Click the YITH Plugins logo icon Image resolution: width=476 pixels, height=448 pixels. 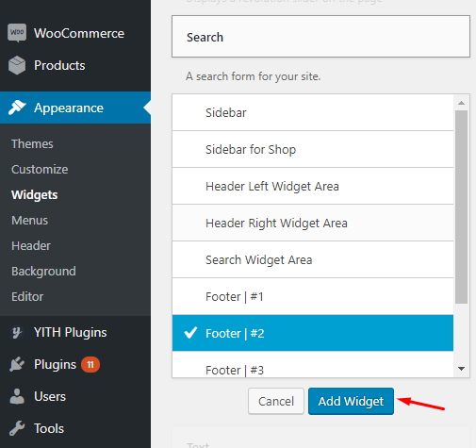point(17,332)
